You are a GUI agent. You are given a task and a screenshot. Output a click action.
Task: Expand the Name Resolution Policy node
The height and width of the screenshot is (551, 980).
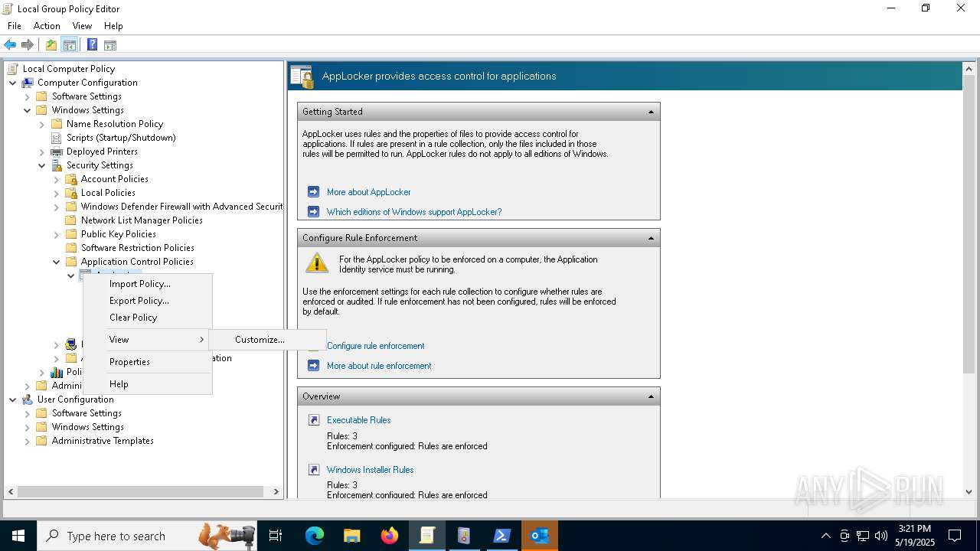pyautogui.click(x=42, y=124)
